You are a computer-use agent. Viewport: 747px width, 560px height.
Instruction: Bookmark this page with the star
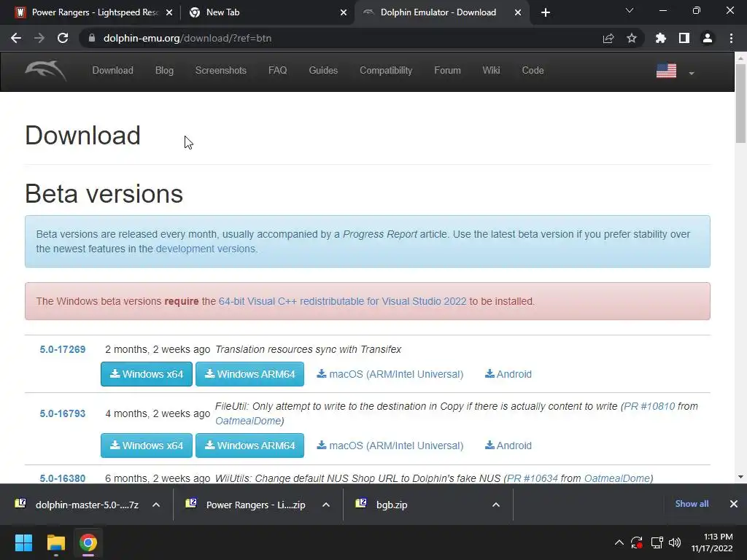[632, 38]
